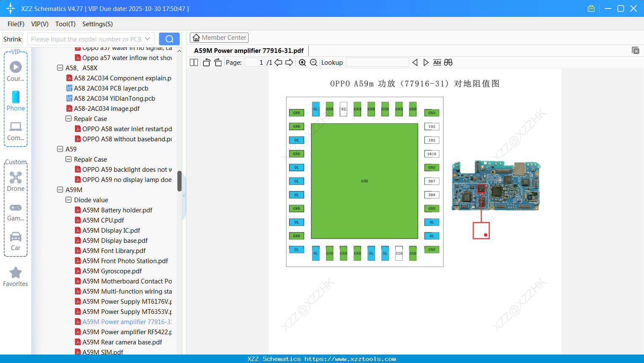
Task: Select the Computer category icon
Action: pos(16,131)
